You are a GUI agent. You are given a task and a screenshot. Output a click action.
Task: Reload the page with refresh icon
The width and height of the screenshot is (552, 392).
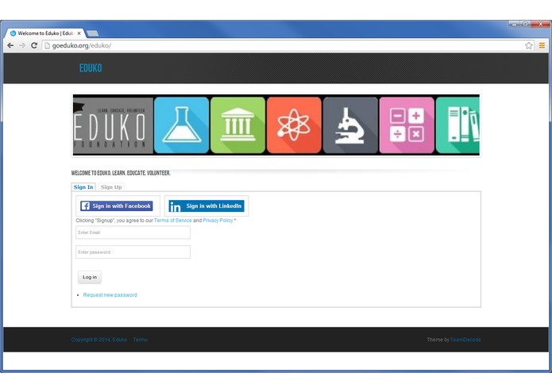click(34, 45)
